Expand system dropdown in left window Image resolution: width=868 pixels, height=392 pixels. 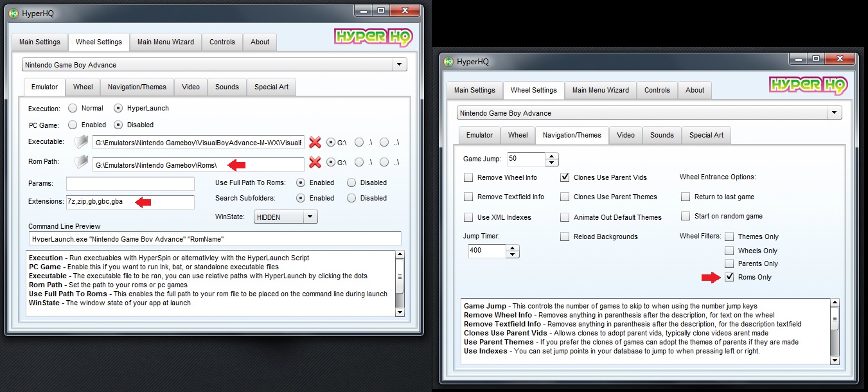coord(399,65)
